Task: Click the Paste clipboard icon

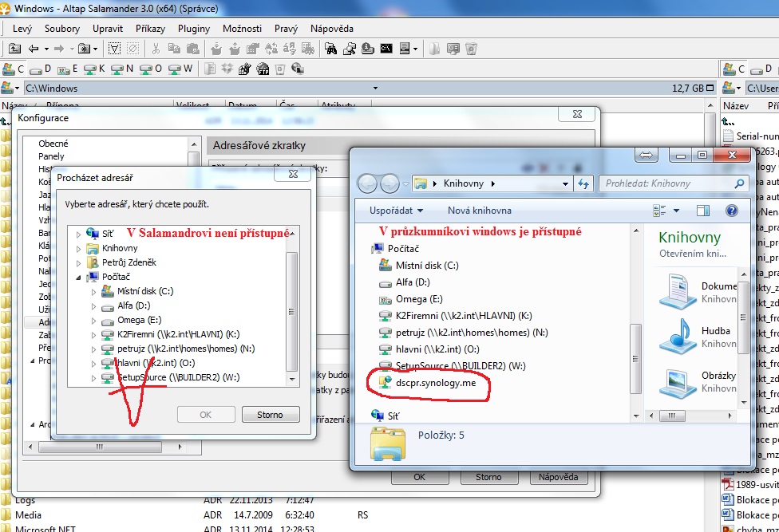Action: pyautogui.click(x=193, y=49)
